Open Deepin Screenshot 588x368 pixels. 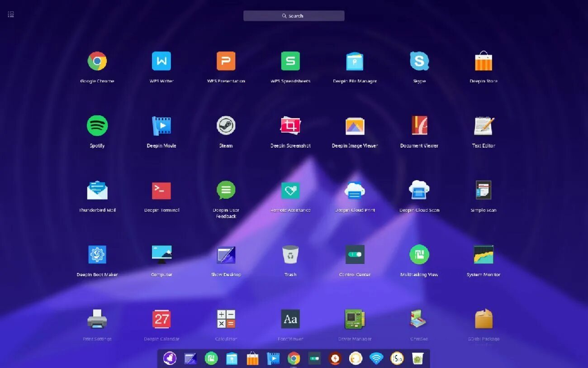pyautogui.click(x=290, y=125)
